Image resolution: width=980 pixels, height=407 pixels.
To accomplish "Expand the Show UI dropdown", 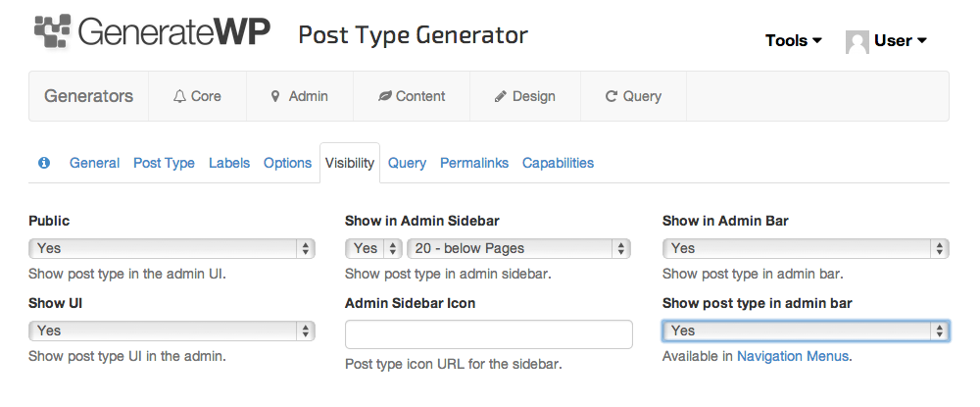I will 171,331.
